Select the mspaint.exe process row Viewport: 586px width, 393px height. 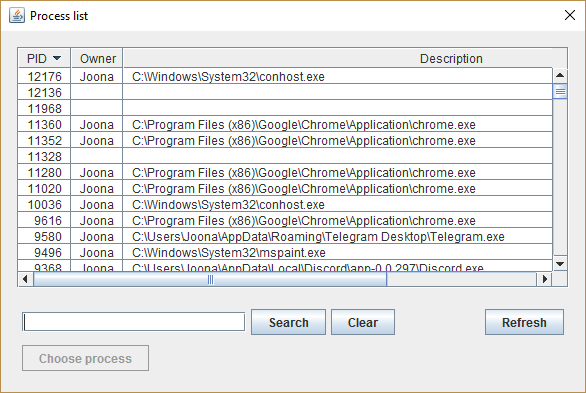[x=285, y=253]
